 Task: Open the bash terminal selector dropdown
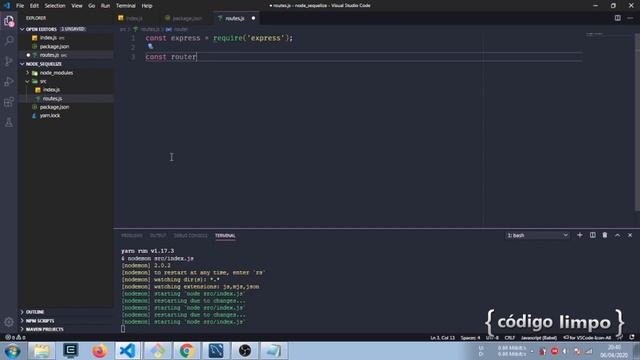coord(537,235)
